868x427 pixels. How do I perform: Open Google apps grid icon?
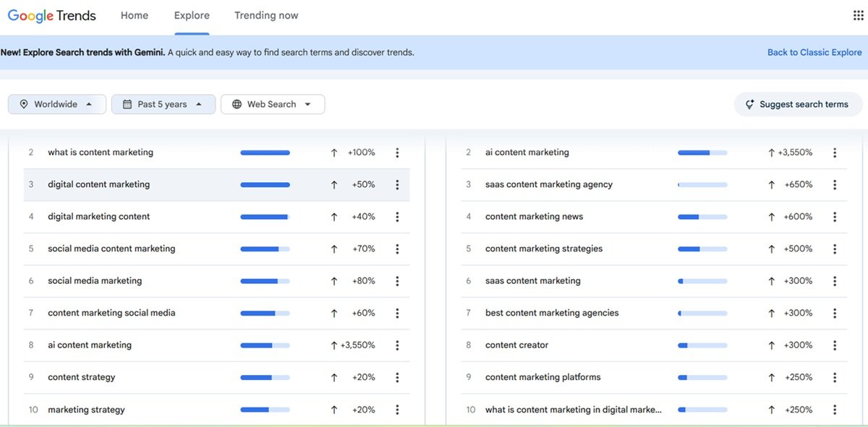coord(858,15)
